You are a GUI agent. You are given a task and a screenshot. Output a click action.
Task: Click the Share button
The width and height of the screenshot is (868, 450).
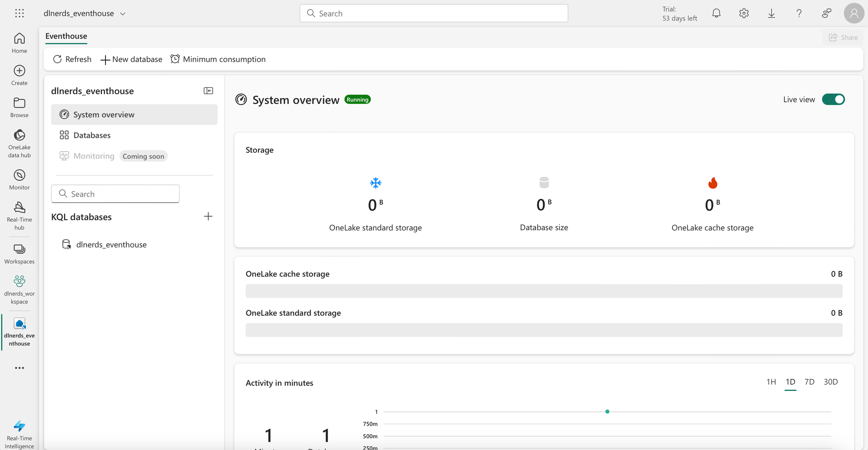[843, 38]
